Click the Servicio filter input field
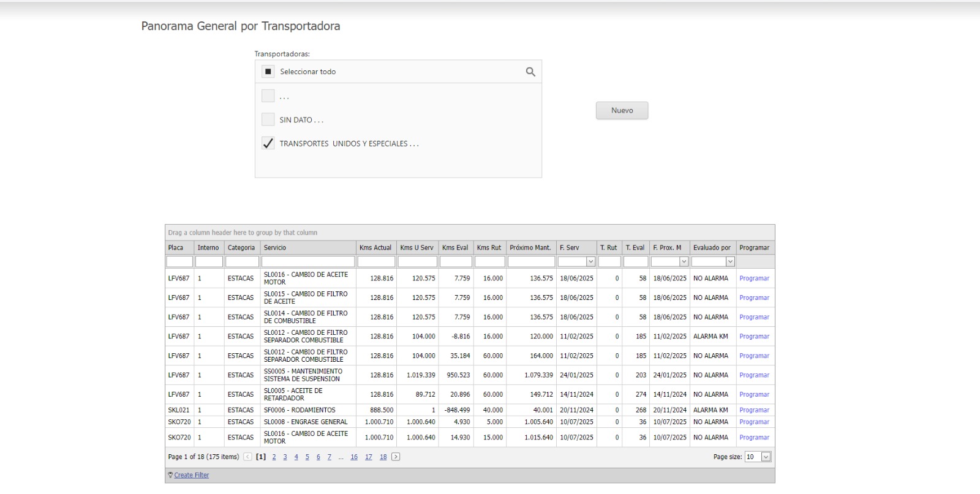Image resolution: width=980 pixels, height=494 pixels. 308,262
